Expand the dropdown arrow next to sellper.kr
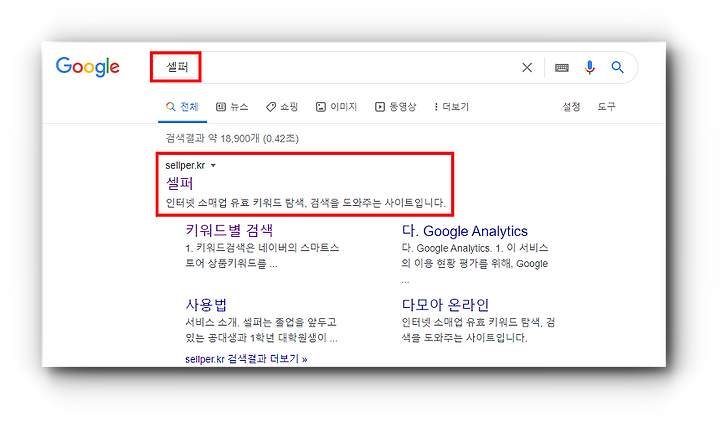This screenshot has height=421, width=720. (213, 166)
